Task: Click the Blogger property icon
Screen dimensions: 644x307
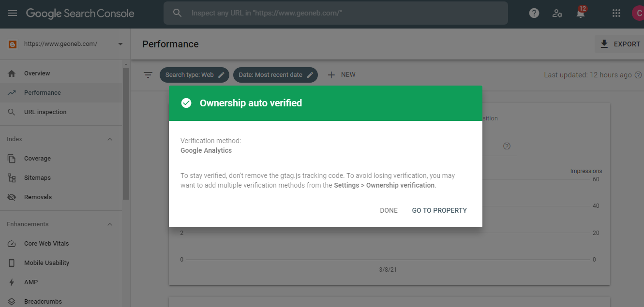Action: tap(12, 44)
